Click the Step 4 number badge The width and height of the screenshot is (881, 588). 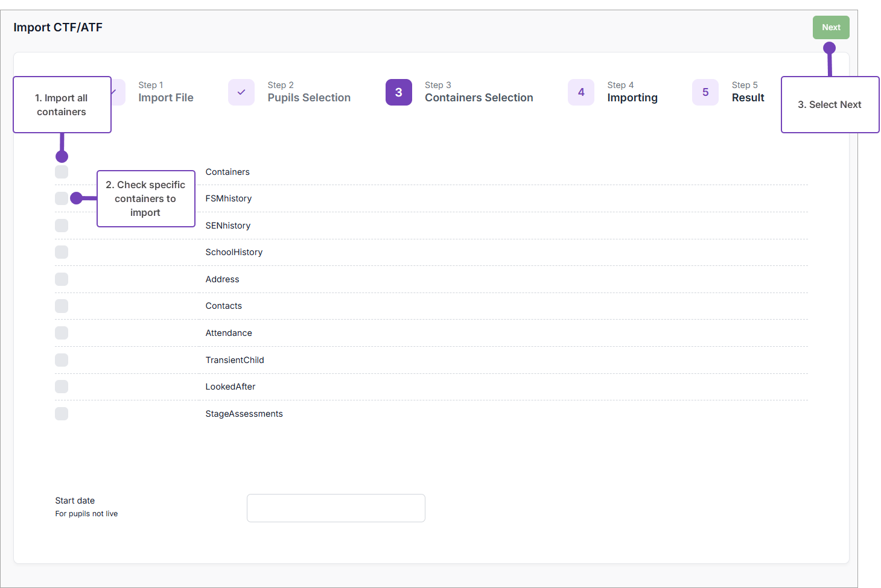580,92
